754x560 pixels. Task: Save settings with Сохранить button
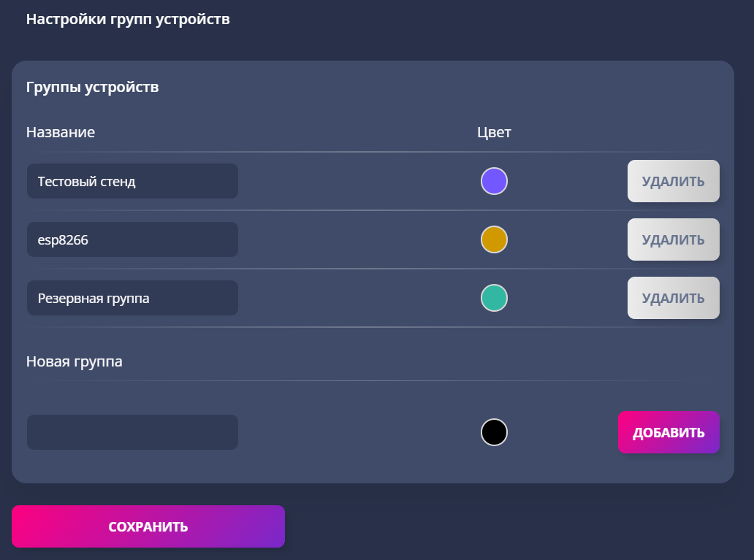coord(148,526)
